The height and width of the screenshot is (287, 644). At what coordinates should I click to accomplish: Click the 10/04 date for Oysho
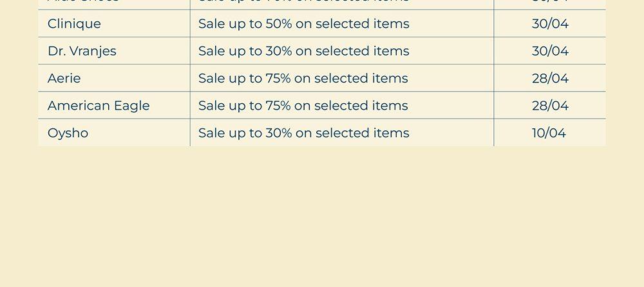[549, 133]
